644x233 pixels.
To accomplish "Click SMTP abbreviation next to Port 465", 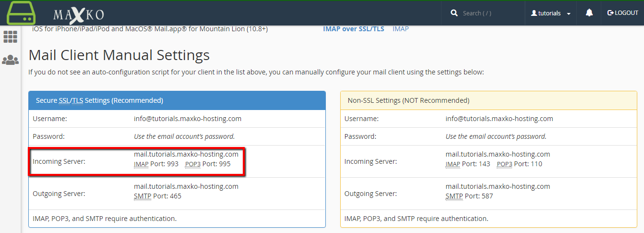I will point(142,196).
